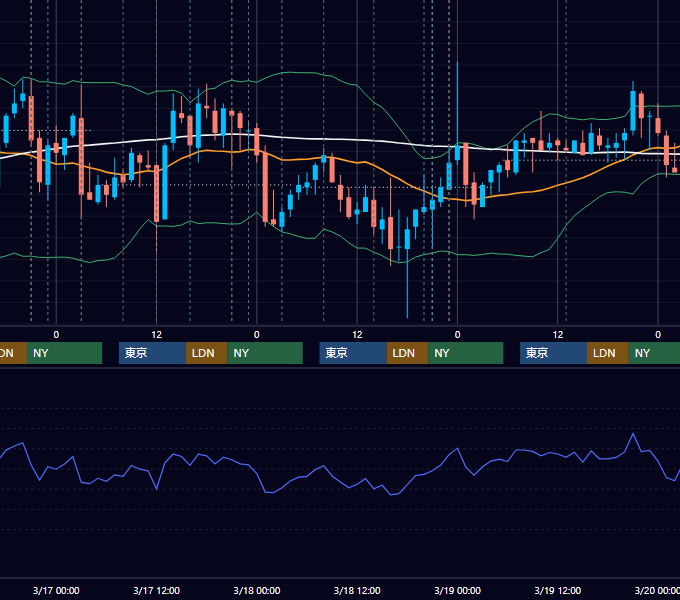The width and height of the screenshot is (680, 600).
Task: Click the 3/18 12:00 date label
Action: click(357, 590)
